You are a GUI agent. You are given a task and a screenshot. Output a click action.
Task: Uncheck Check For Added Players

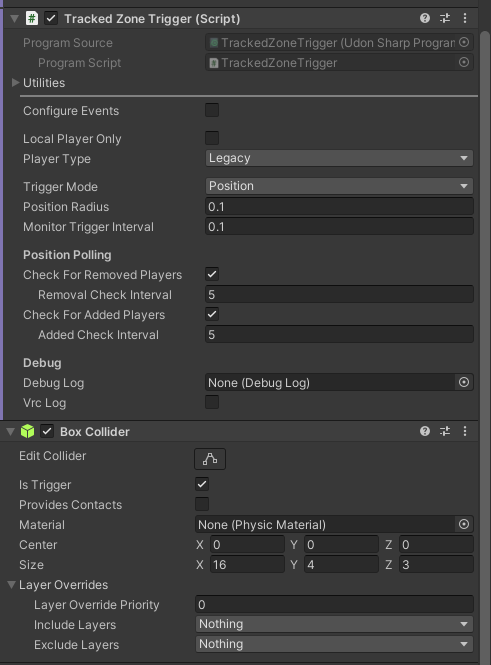pos(212,314)
